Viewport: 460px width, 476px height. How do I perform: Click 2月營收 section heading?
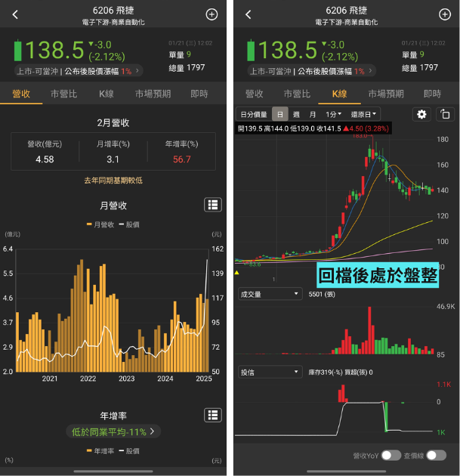[113, 122]
